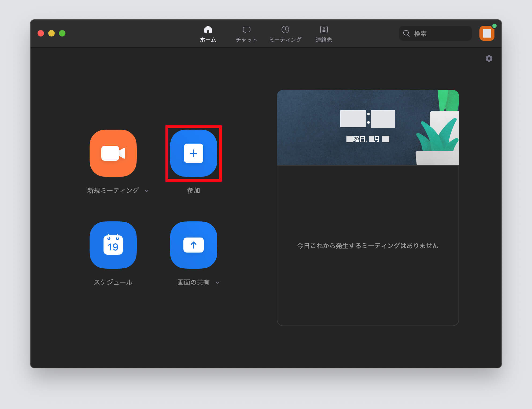Click the Join meeting plus icon
This screenshot has width=532, height=409.
(x=194, y=153)
